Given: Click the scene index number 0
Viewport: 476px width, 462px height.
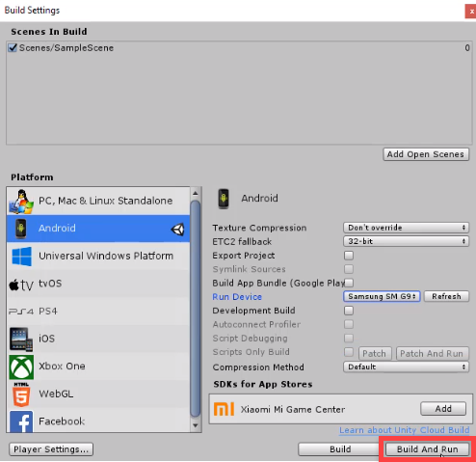Looking at the screenshot, I should [x=467, y=48].
